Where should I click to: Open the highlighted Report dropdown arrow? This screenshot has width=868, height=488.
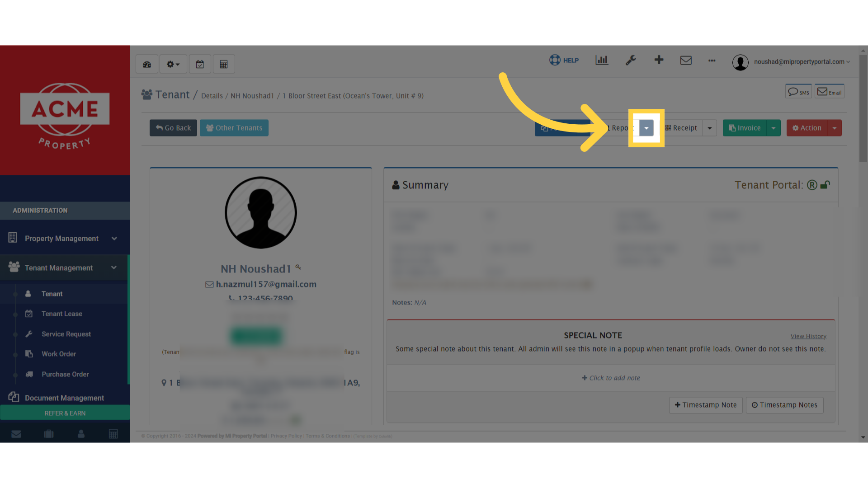click(x=646, y=128)
